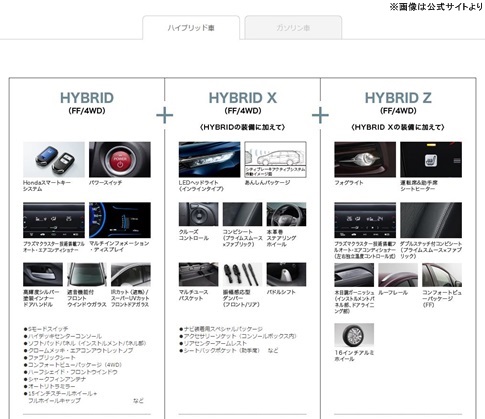This screenshot has width=485, height=419.
Task: Switch to the ガソリン車 tab
Action: coord(293,28)
